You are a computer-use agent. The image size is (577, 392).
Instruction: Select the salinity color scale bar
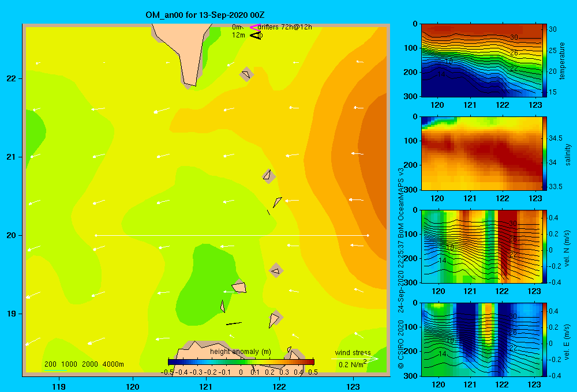pyautogui.click(x=545, y=153)
